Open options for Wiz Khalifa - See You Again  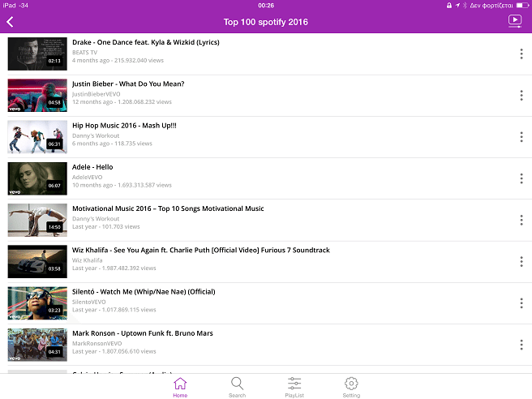[x=521, y=262]
